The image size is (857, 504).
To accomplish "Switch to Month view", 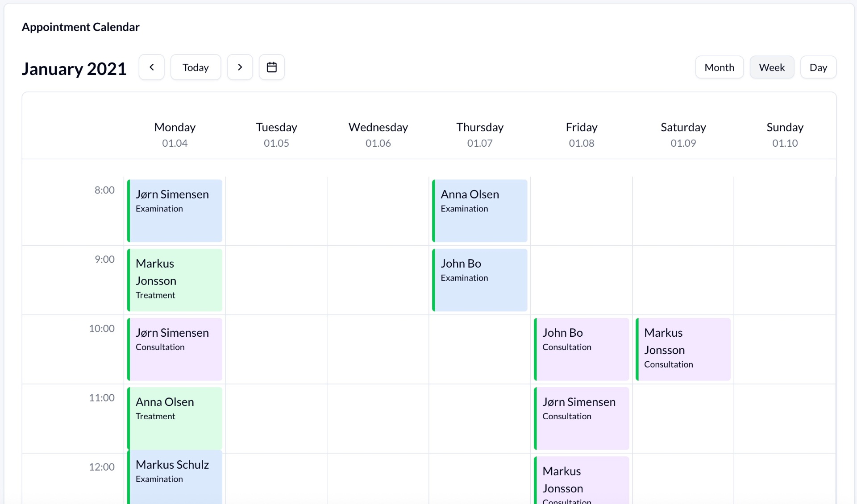I will point(719,67).
